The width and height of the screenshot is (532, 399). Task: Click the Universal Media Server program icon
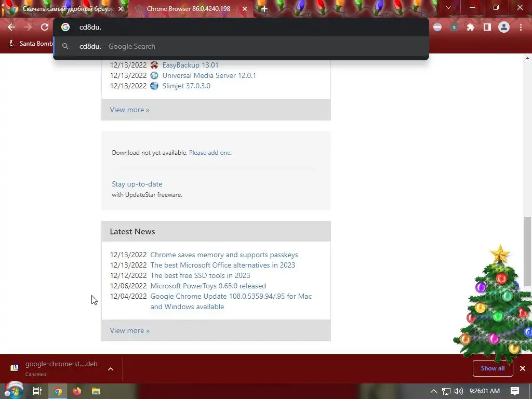(x=154, y=75)
